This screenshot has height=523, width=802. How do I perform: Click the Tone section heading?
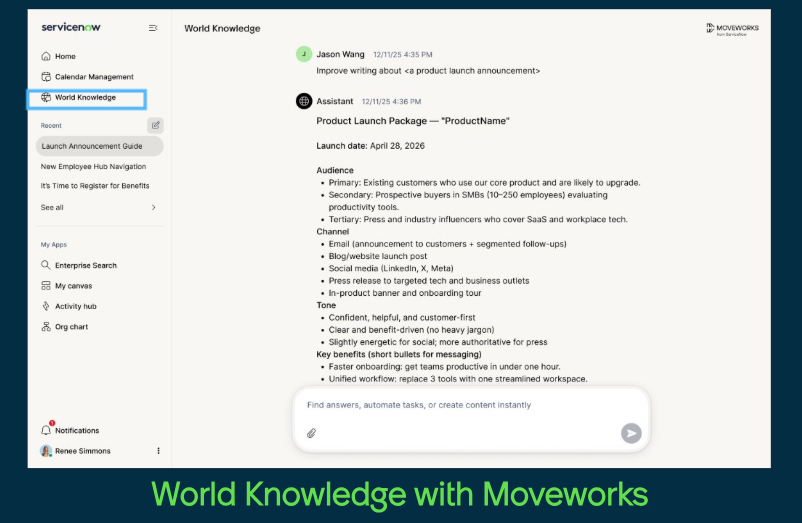click(x=326, y=305)
